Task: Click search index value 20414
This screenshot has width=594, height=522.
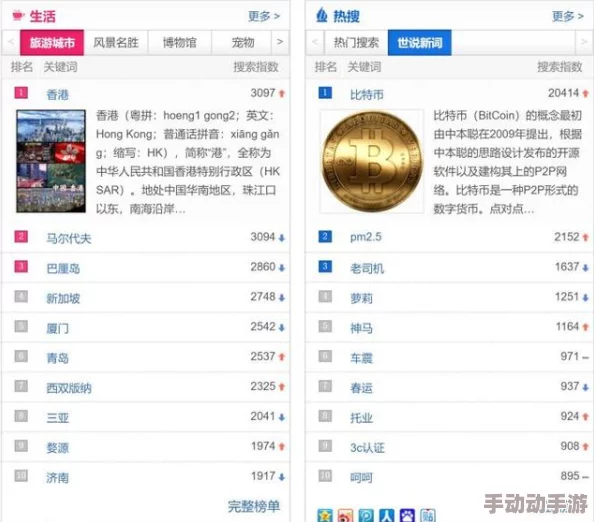Action: click(563, 93)
